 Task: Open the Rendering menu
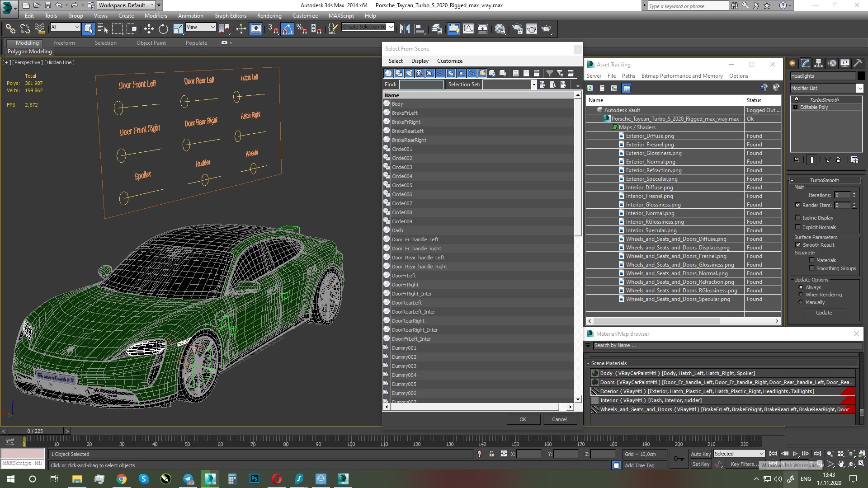[269, 15]
